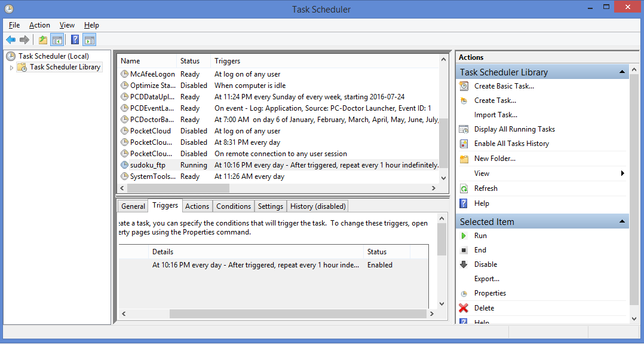Expand the Task Scheduler Library tree node
The height and width of the screenshot is (344, 644).
[x=11, y=68]
